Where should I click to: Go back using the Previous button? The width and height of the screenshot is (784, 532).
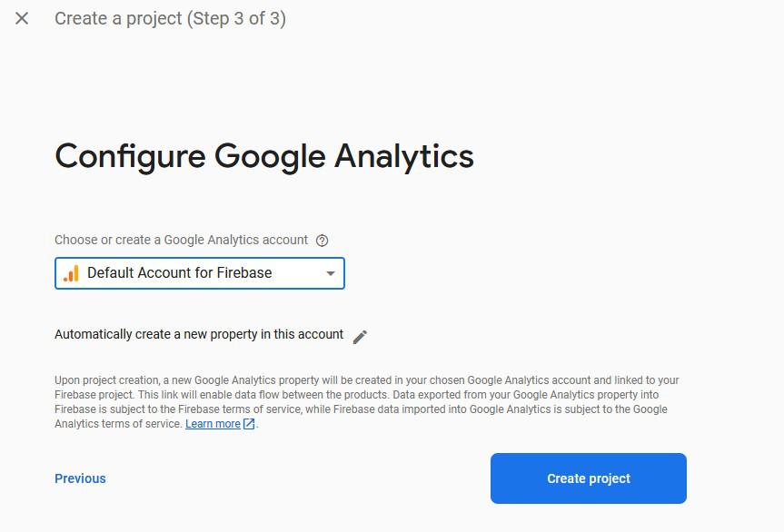[x=80, y=478]
